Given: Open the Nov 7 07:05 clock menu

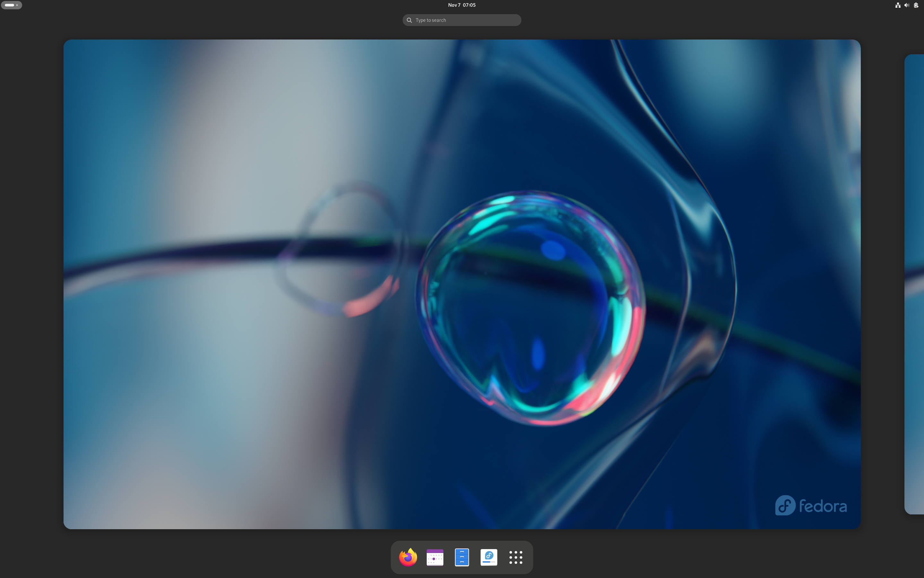Looking at the screenshot, I should 462,5.
